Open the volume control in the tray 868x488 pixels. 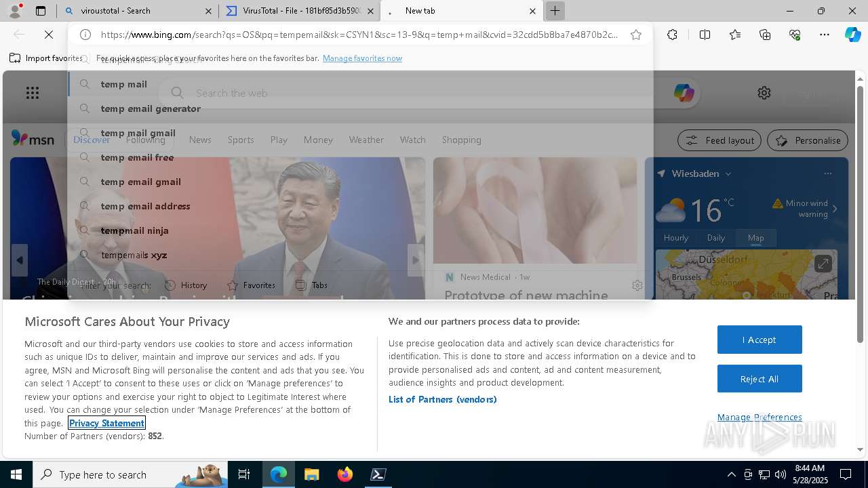(781, 474)
